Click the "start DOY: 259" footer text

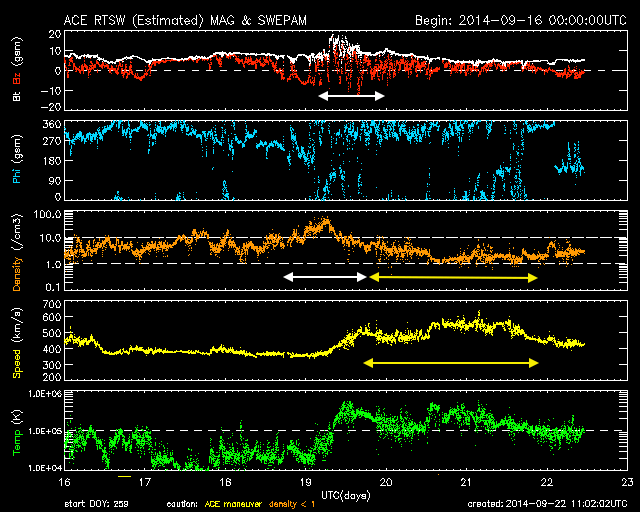(96, 504)
